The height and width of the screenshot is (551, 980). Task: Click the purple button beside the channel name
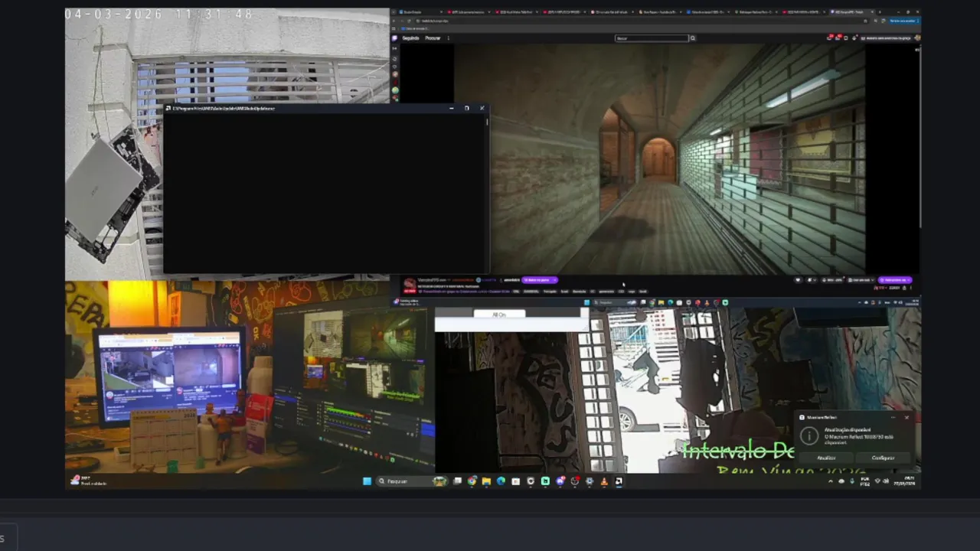click(540, 280)
